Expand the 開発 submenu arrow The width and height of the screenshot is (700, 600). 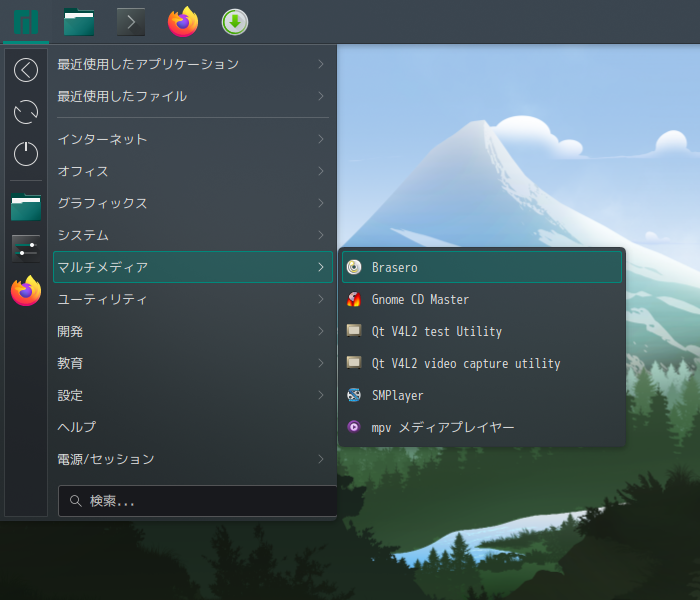tap(321, 331)
